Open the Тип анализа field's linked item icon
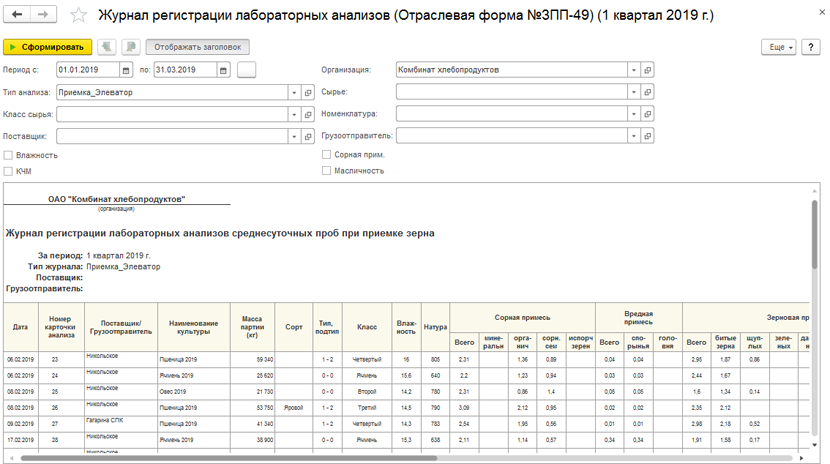 point(308,93)
